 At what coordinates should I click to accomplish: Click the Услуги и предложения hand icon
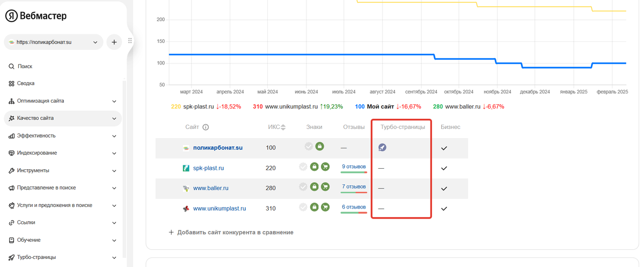pos(12,205)
